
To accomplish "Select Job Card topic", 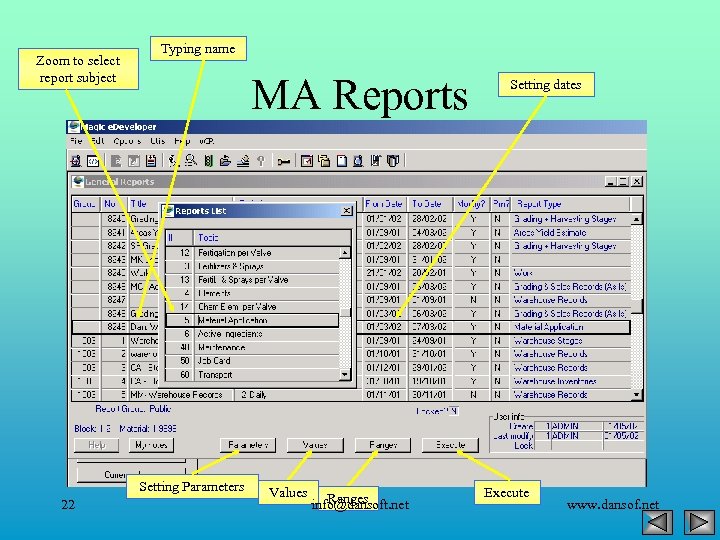I will point(253,361).
